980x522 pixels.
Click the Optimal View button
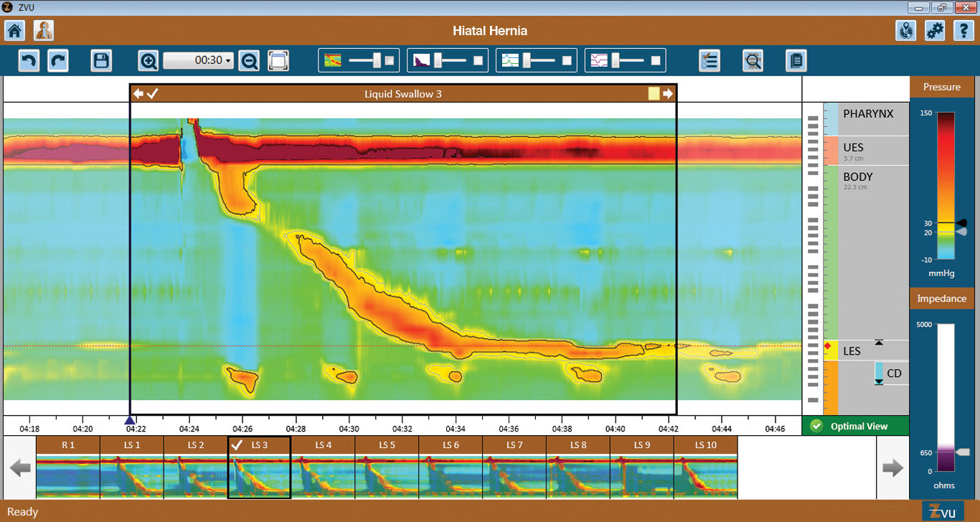(855, 426)
